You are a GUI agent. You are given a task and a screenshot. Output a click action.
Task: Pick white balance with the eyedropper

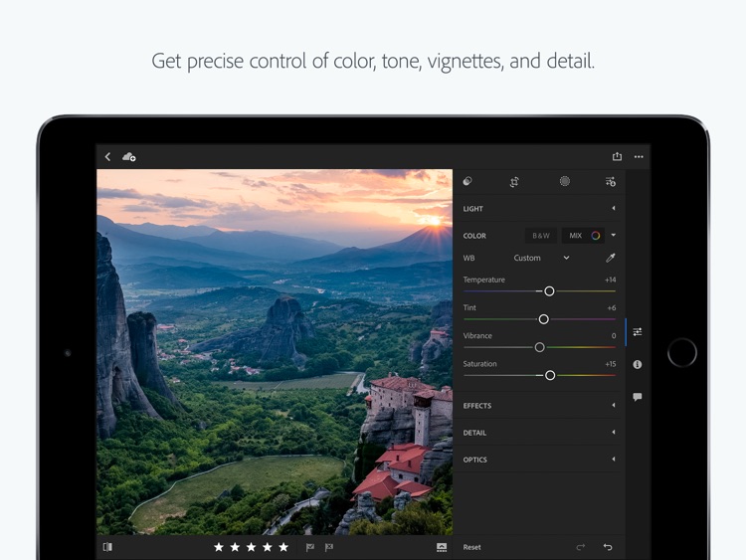(x=611, y=258)
